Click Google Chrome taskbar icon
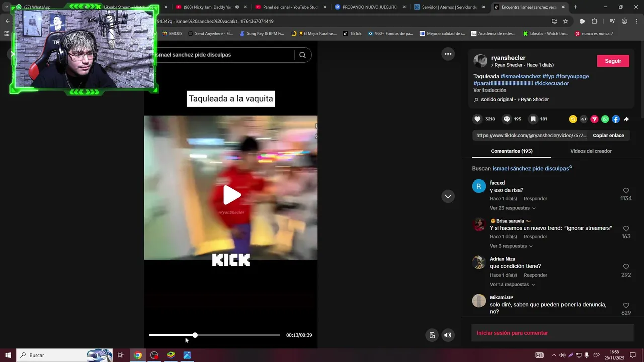This screenshot has width=644, height=362. (x=138, y=355)
